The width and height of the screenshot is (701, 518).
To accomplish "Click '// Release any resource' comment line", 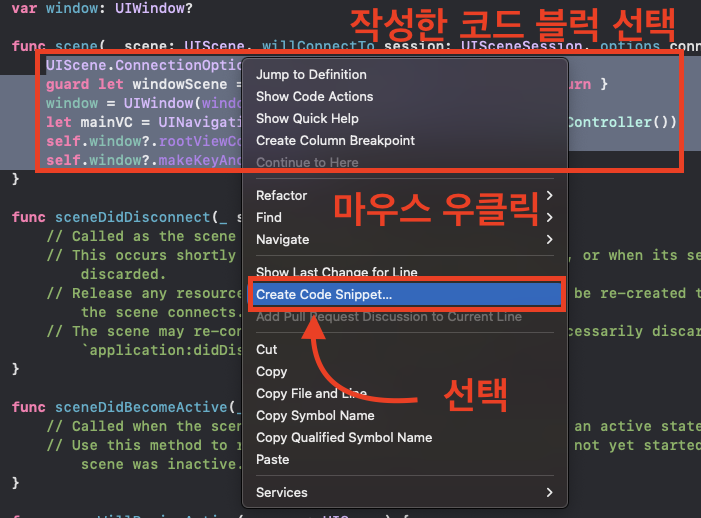I will [x=144, y=293].
